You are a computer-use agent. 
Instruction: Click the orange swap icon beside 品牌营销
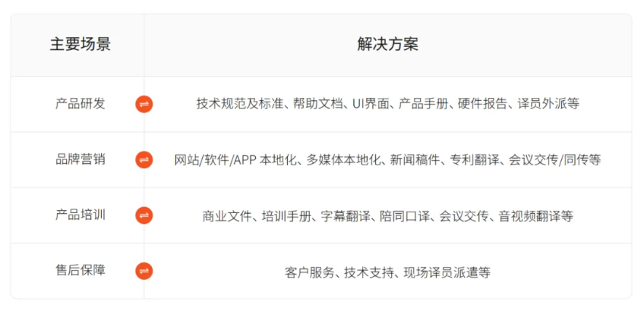[144, 160]
